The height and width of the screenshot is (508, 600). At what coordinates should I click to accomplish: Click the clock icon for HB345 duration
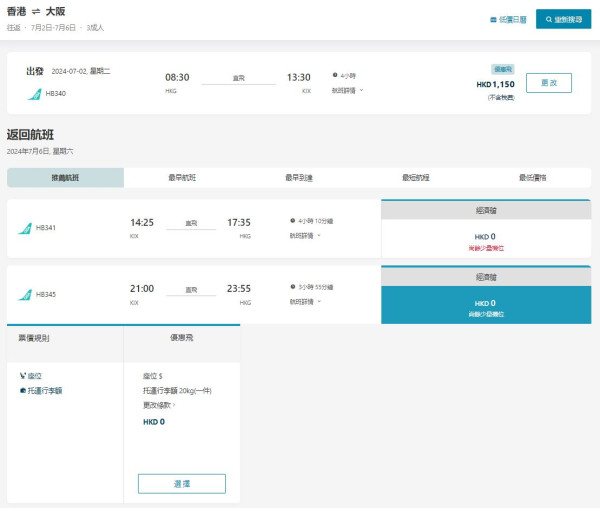click(293, 287)
